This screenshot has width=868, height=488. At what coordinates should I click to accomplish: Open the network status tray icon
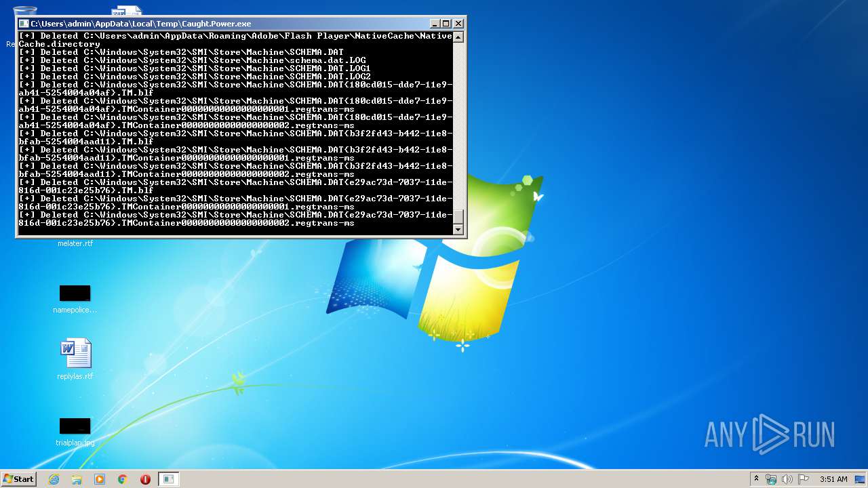[x=771, y=479]
